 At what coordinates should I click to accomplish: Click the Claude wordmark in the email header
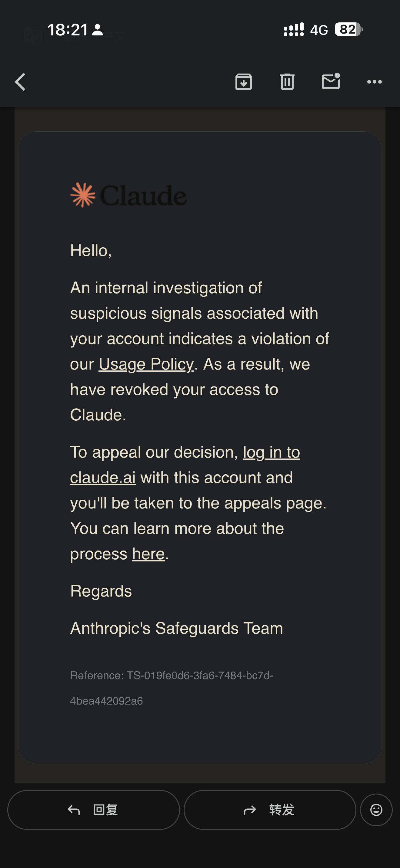(x=143, y=196)
